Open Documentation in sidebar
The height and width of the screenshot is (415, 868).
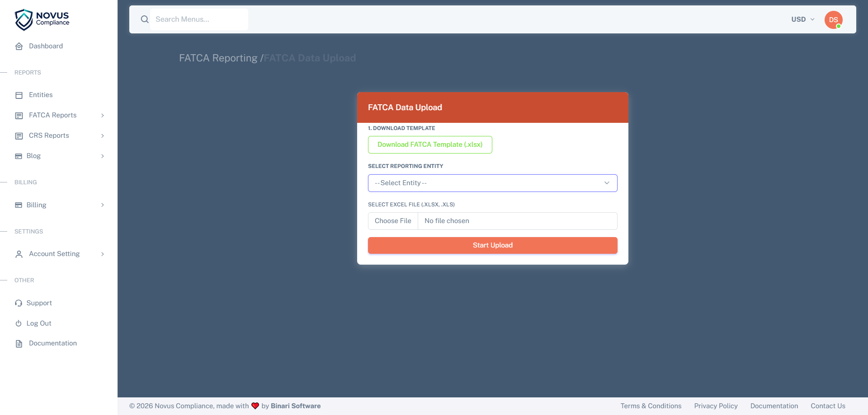pos(53,343)
